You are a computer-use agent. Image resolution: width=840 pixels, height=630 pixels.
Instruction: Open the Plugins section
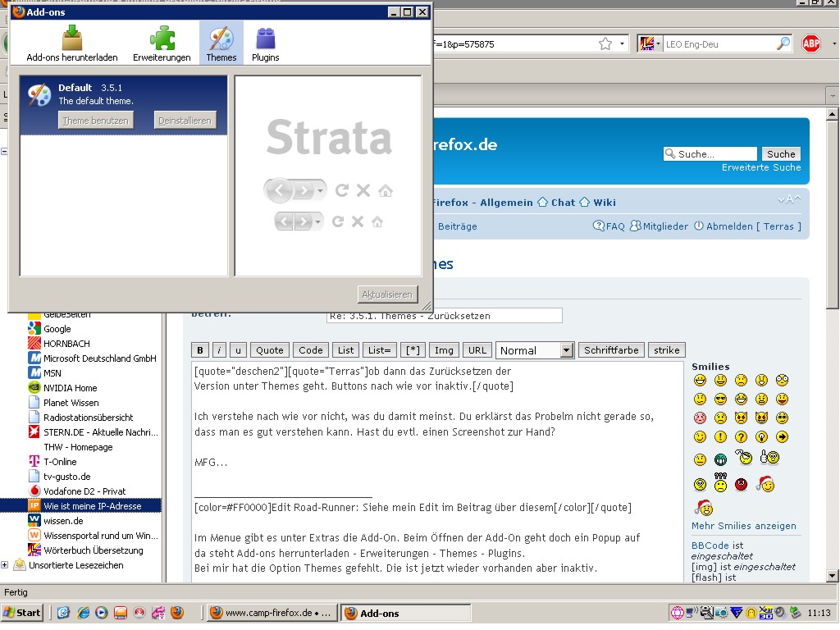[265, 43]
